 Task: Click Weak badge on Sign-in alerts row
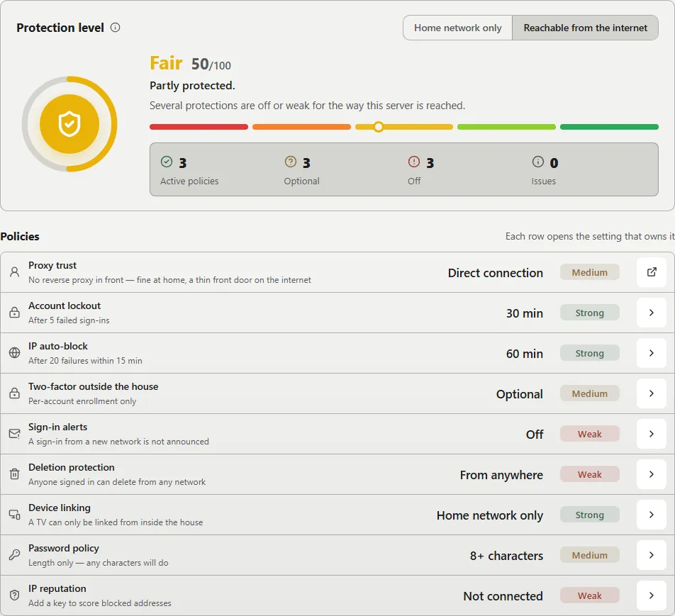pyautogui.click(x=589, y=434)
